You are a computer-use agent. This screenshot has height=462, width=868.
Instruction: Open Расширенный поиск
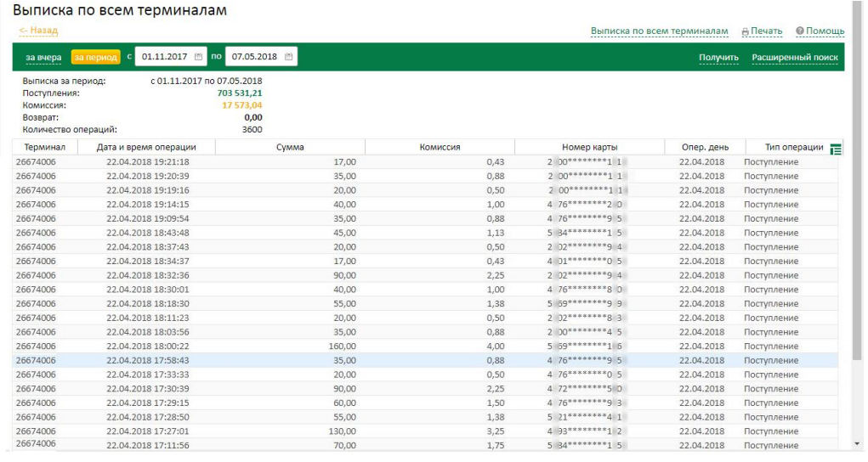[x=795, y=57]
